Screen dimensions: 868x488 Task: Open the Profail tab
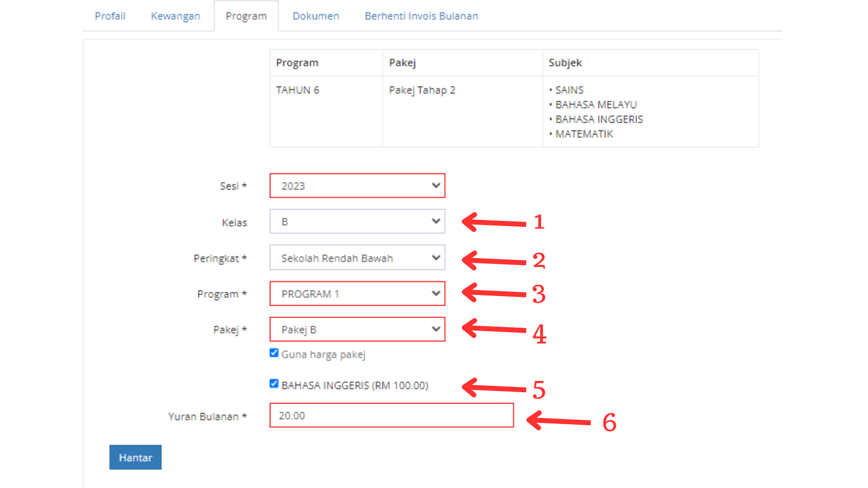pos(110,16)
